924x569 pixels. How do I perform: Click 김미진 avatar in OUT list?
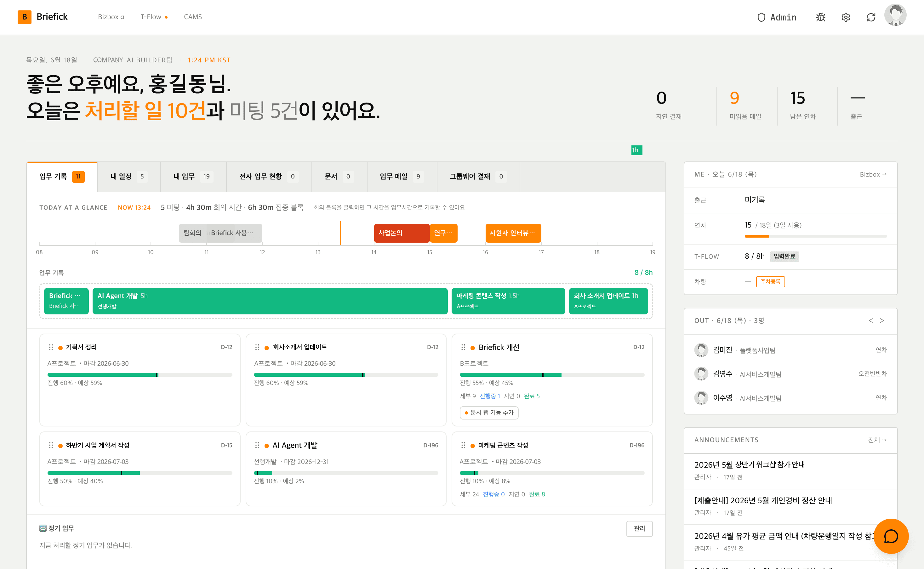coord(701,350)
